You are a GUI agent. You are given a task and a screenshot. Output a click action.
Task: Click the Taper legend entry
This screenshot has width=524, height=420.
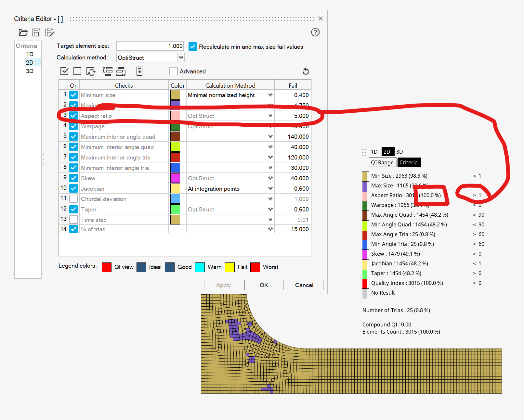click(396, 273)
